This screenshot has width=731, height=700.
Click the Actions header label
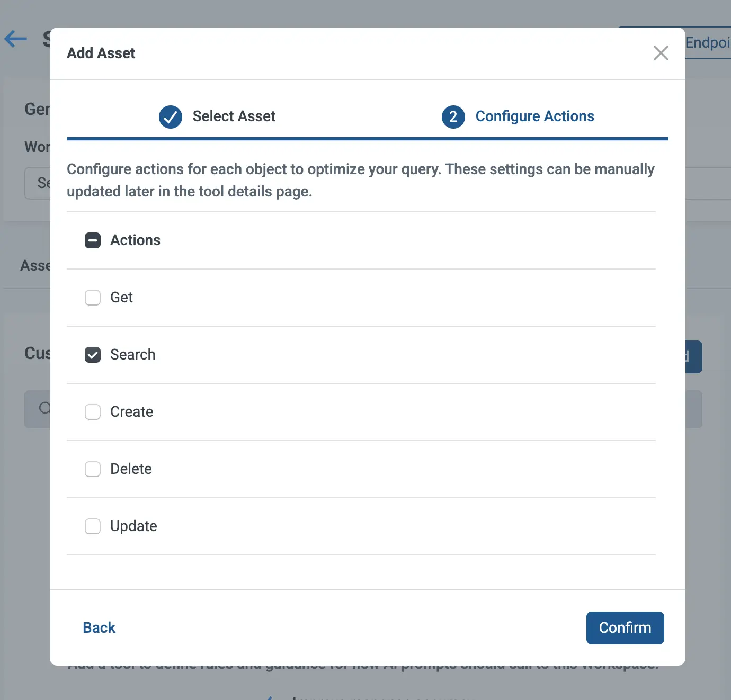tap(135, 240)
